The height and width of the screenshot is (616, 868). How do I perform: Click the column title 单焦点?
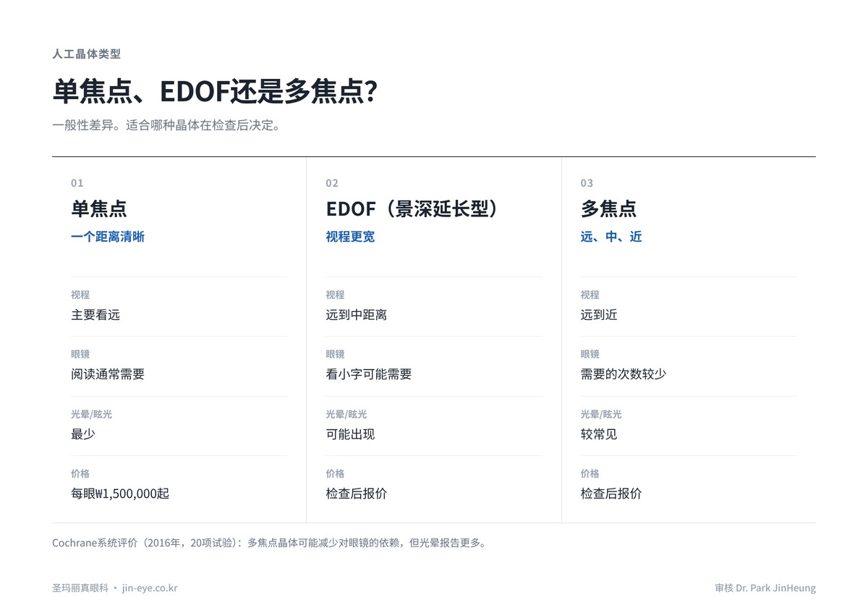point(99,208)
